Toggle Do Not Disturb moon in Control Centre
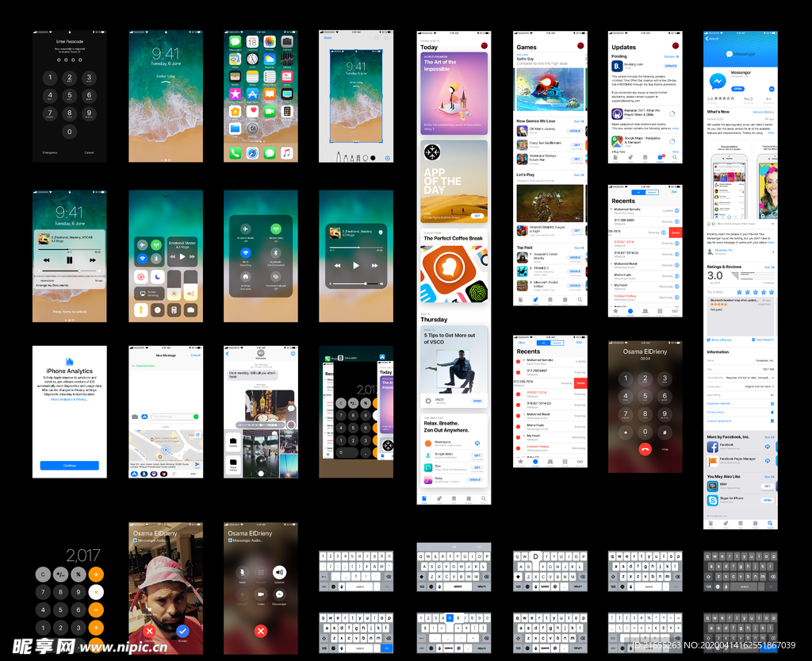812x661 pixels. [x=158, y=277]
